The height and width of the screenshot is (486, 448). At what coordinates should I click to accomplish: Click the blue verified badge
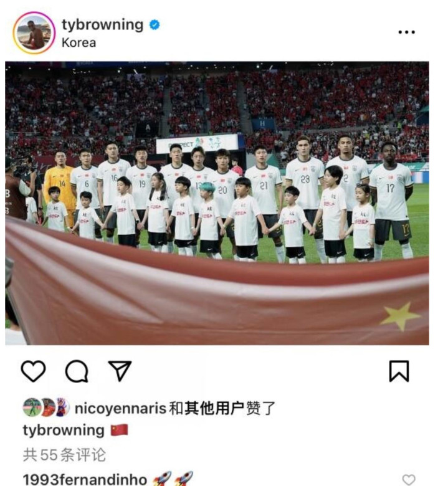point(155,25)
